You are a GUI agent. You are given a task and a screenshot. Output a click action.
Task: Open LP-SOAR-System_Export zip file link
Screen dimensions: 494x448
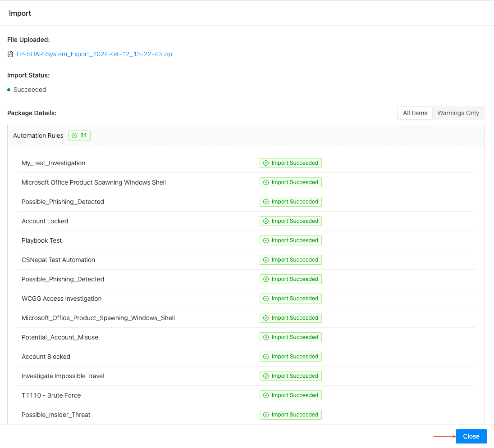[94, 54]
